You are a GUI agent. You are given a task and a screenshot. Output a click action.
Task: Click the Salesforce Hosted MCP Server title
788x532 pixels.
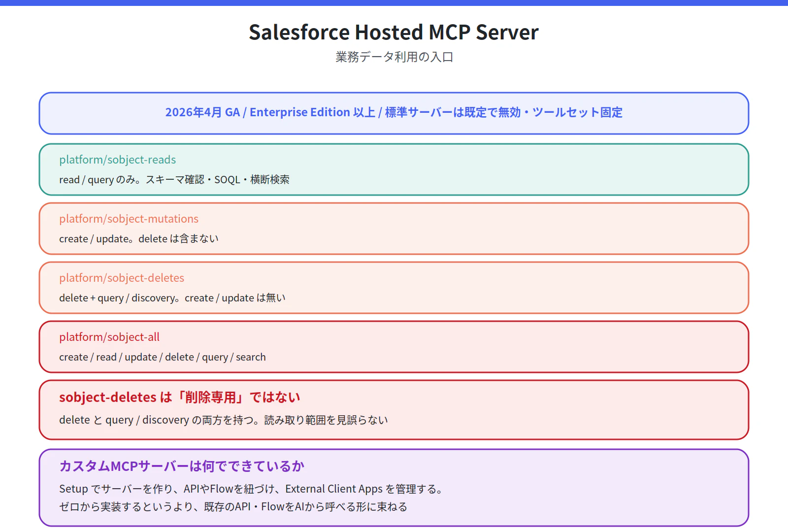pos(394,33)
